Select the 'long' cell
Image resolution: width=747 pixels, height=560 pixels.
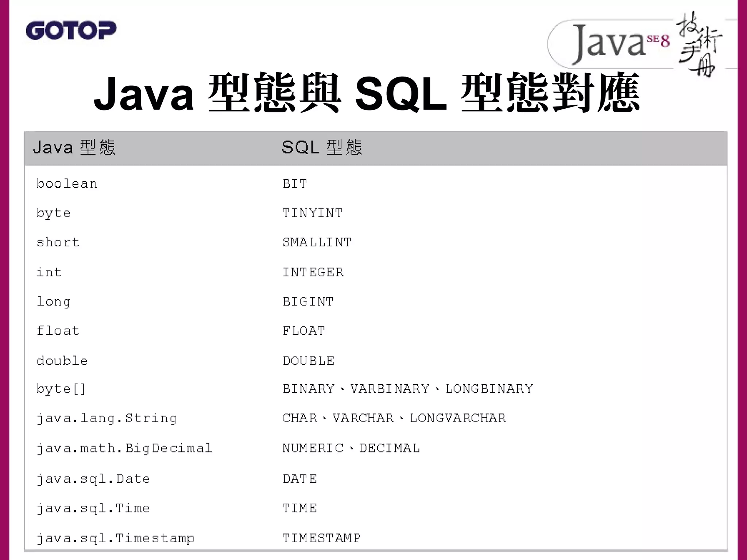54,302
